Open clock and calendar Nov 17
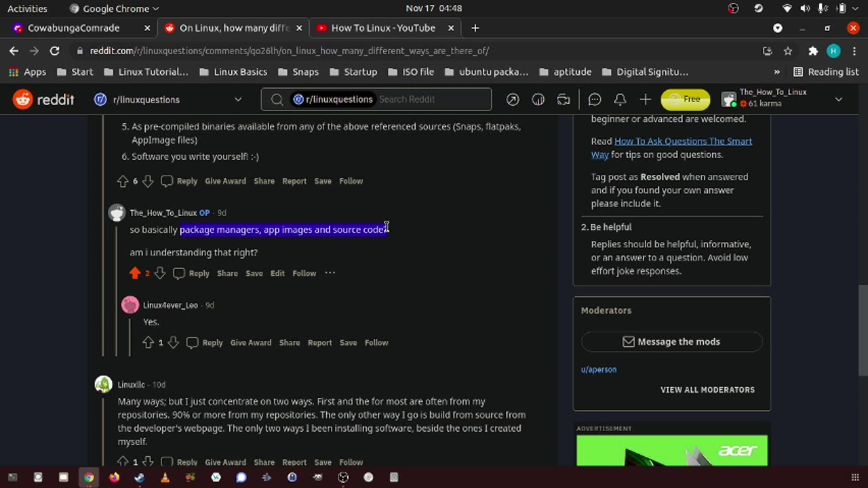This screenshot has height=488, width=868. pyautogui.click(x=433, y=9)
